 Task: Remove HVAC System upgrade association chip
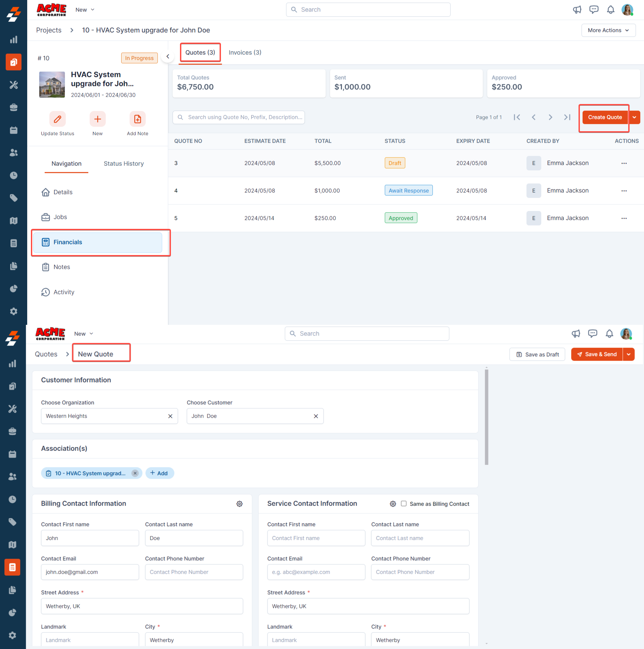(135, 473)
